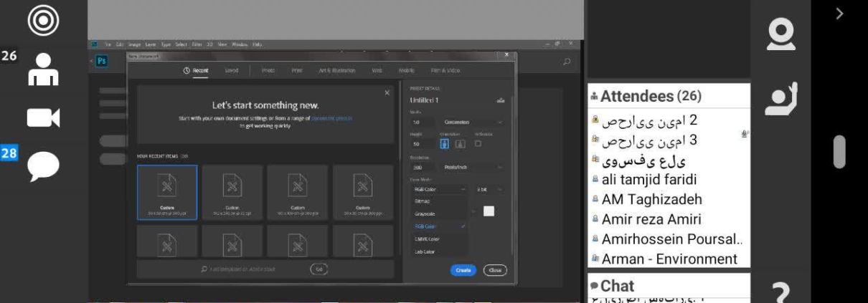
Task: Click the Photoshop Ps home icon
Action: click(x=102, y=61)
